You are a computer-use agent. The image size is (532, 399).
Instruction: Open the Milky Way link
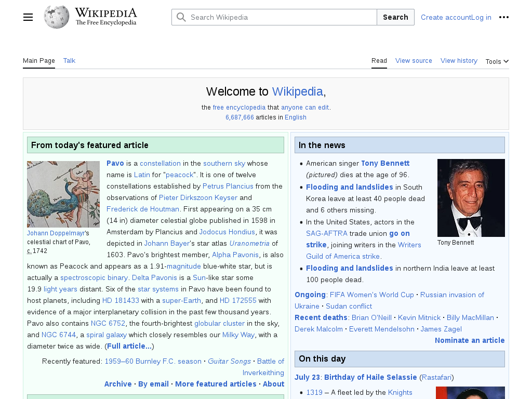[x=238, y=335]
